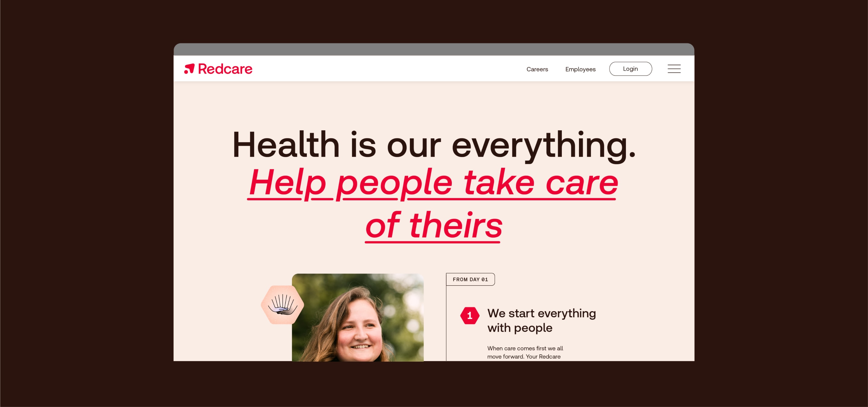Screen dimensions: 868x407
Task: Click the Login button
Action: click(x=631, y=69)
